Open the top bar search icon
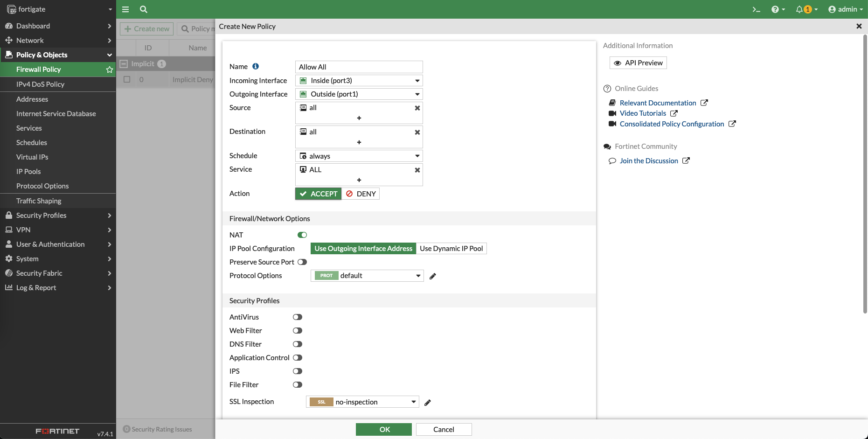Image resolution: width=868 pixels, height=439 pixels. coord(144,9)
